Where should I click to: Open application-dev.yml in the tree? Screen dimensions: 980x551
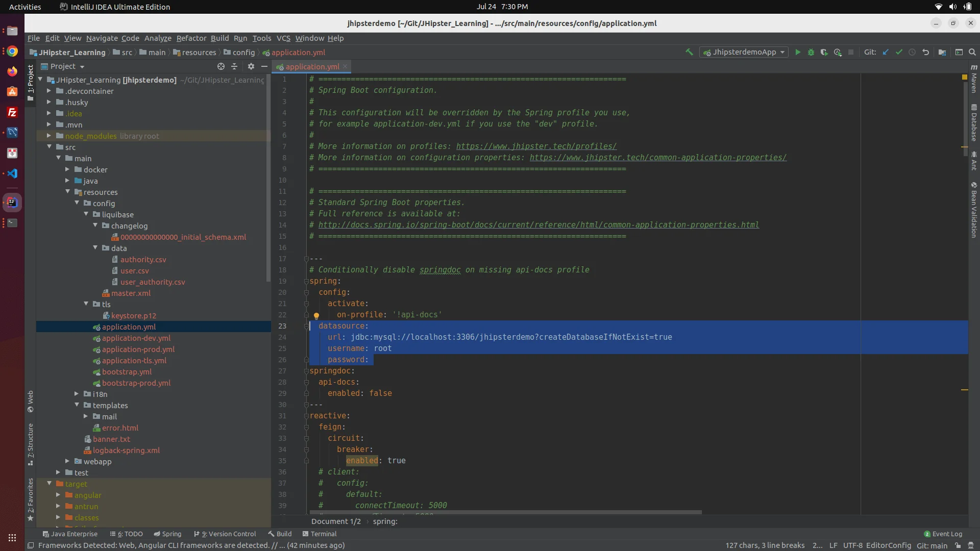click(136, 338)
